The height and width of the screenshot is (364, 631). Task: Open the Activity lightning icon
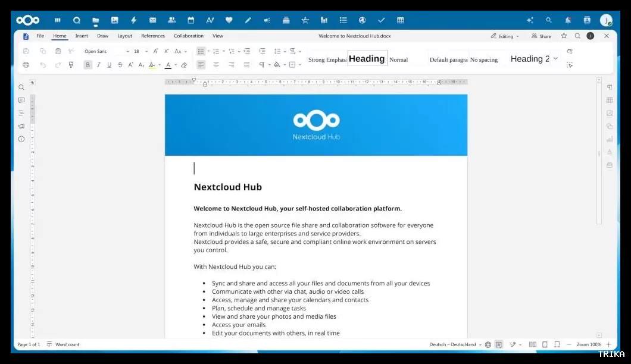click(133, 20)
